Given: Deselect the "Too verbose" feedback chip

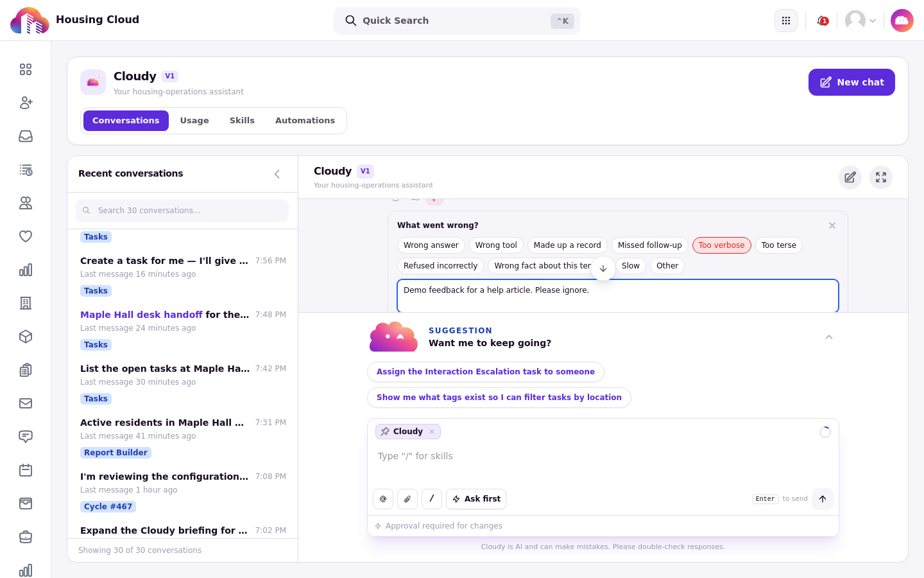Looking at the screenshot, I should [x=722, y=245].
